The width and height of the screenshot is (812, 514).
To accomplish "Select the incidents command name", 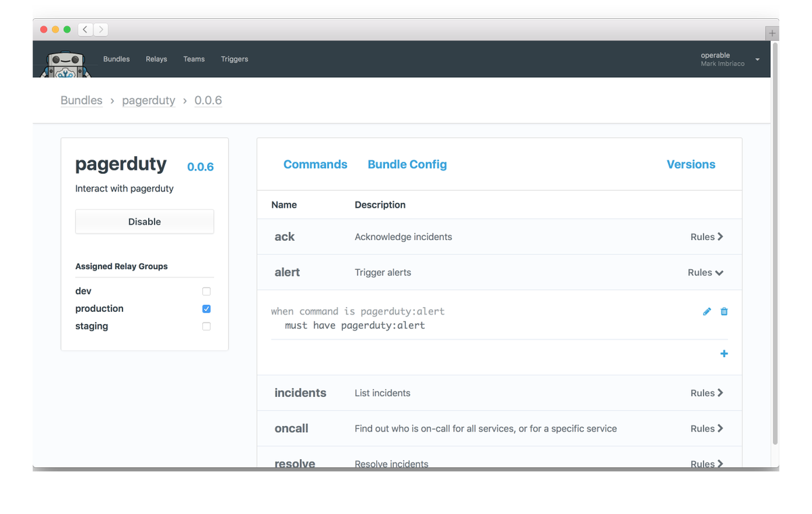I will 300,393.
